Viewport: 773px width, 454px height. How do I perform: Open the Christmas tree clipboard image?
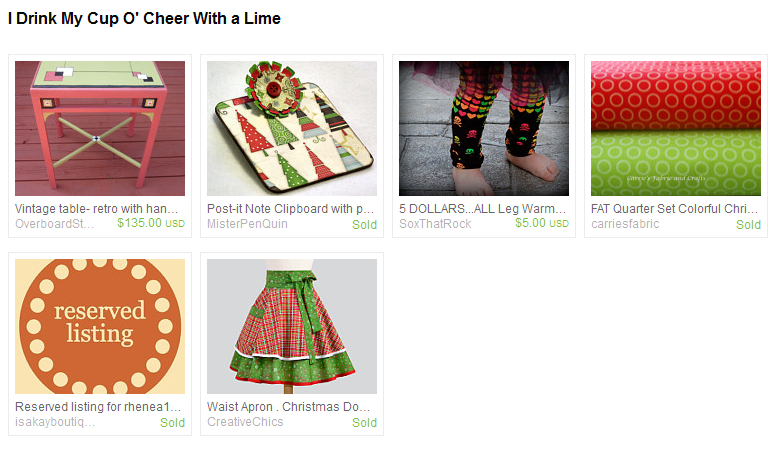tap(292, 128)
